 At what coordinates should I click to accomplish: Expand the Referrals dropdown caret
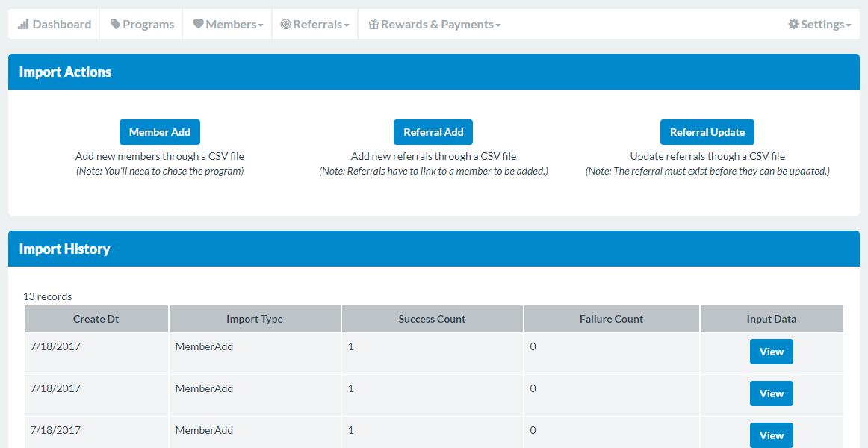point(347,25)
